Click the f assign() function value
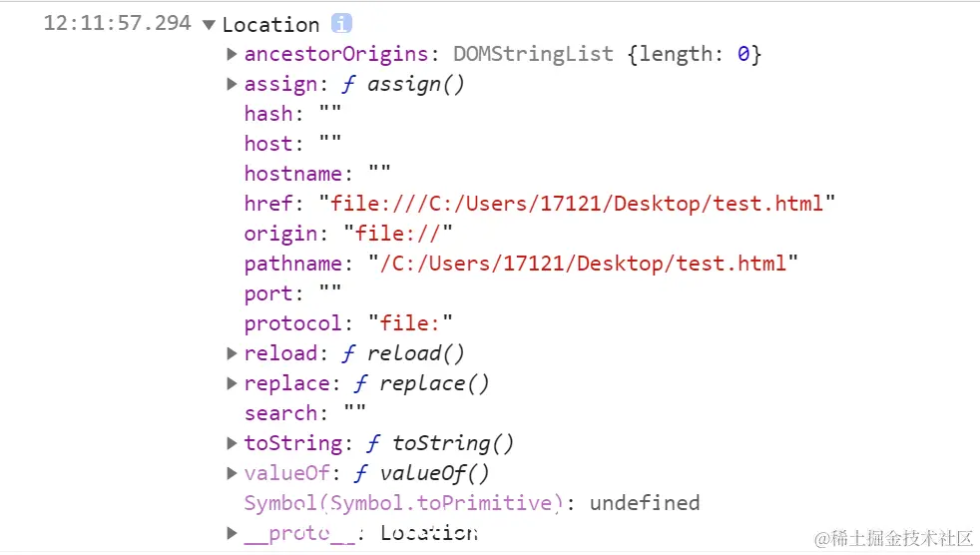 coord(403,84)
